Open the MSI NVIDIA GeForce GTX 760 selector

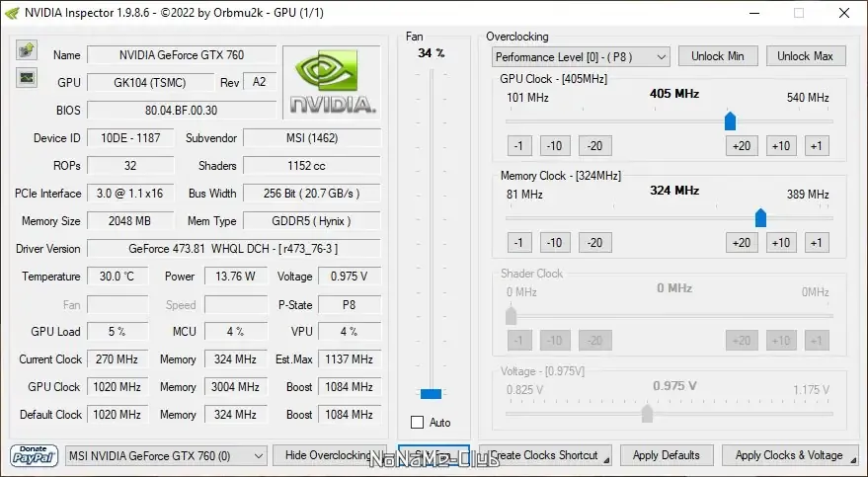[166, 456]
